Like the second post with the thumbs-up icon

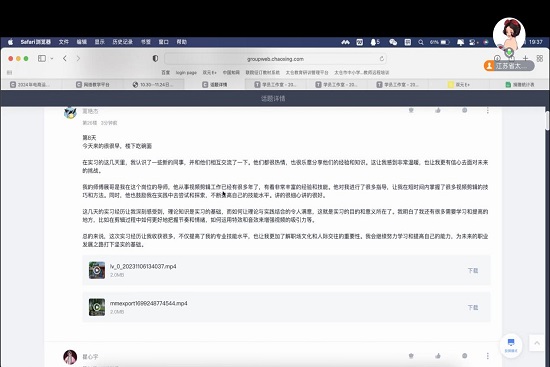pos(438,356)
